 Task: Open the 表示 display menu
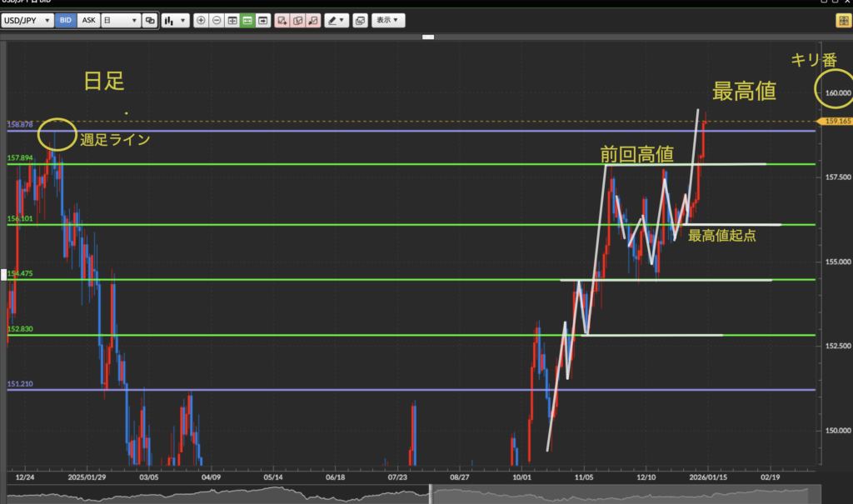pos(387,21)
